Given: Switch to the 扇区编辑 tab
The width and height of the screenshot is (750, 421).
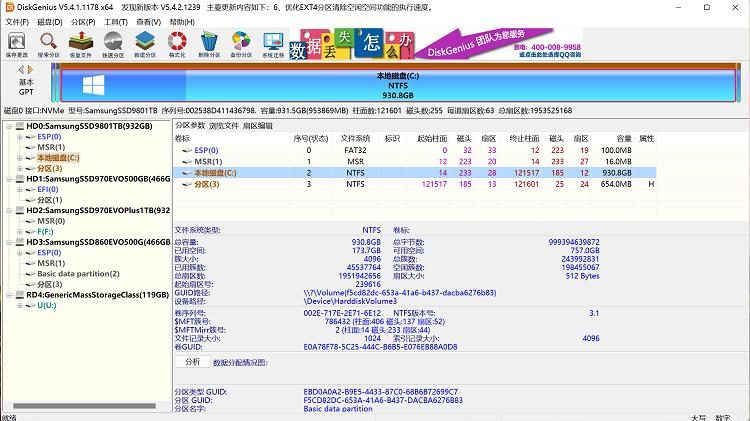Looking at the screenshot, I should pos(257,126).
